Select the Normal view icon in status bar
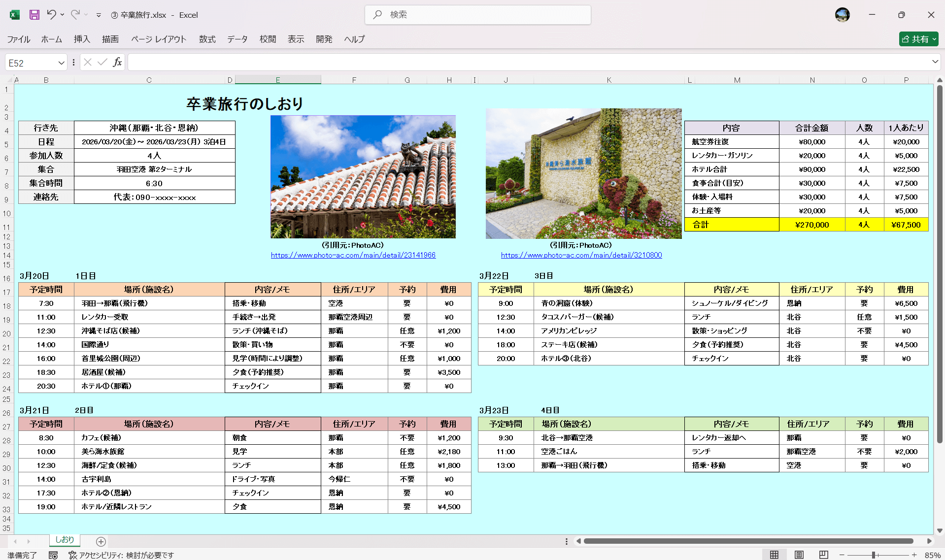Image resolution: width=945 pixels, height=560 pixels. [774, 554]
